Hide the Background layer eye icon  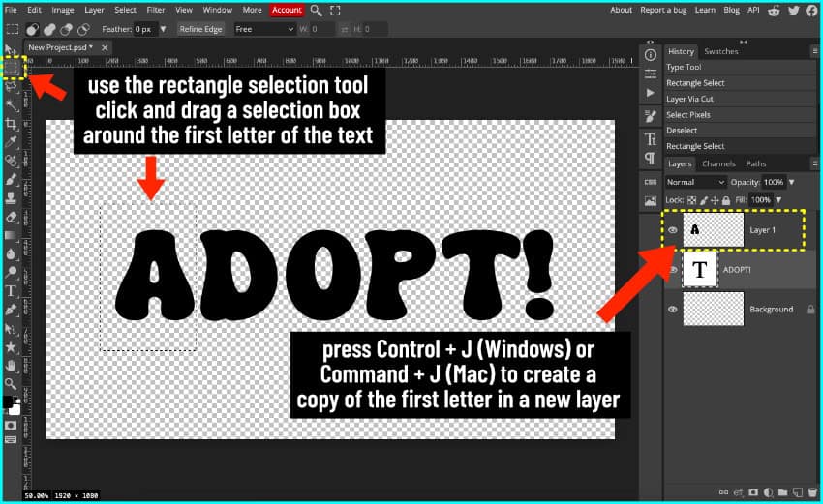(672, 309)
